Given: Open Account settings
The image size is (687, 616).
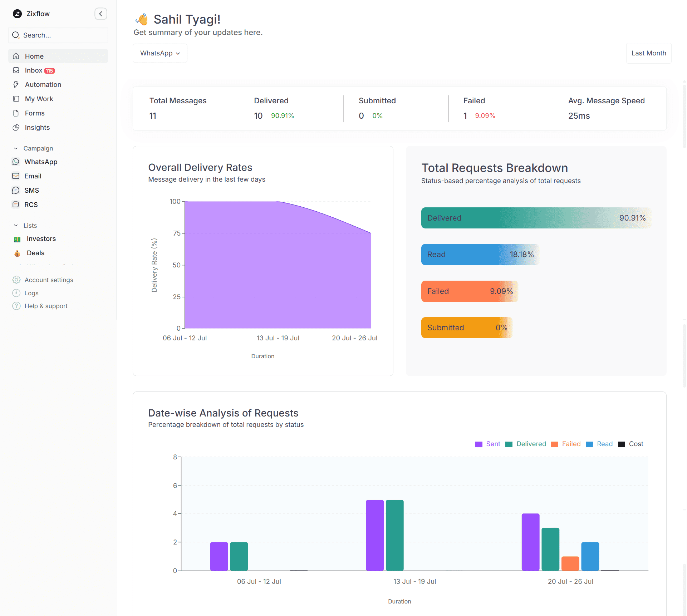Looking at the screenshot, I should pos(49,280).
